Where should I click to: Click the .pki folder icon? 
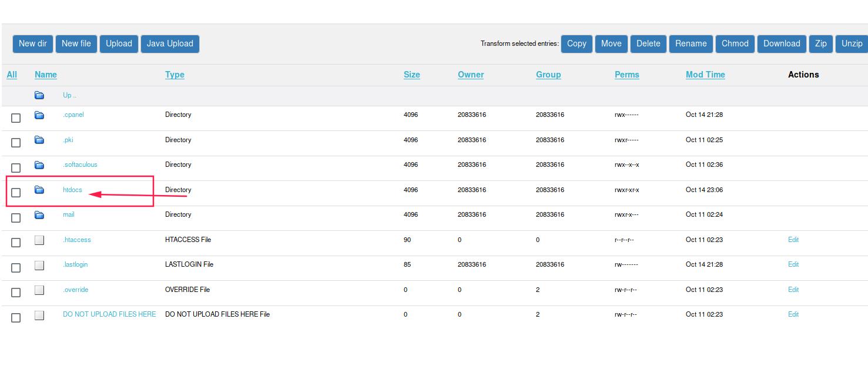click(39, 140)
